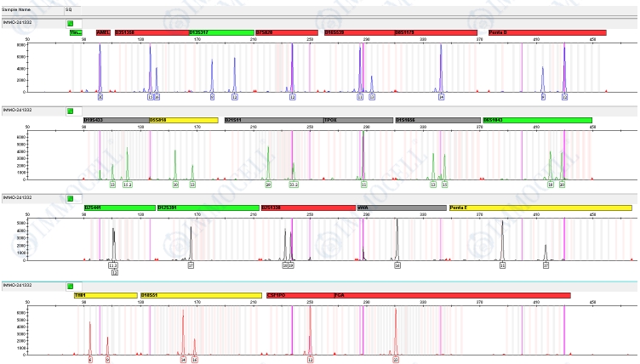The width and height of the screenshot is (640, 364).
Task: Click allele label 6 under TH01
Action: tap(90, 360)
